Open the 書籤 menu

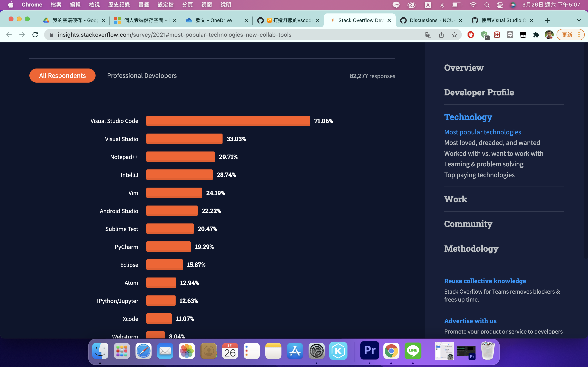tap(144, 5)
